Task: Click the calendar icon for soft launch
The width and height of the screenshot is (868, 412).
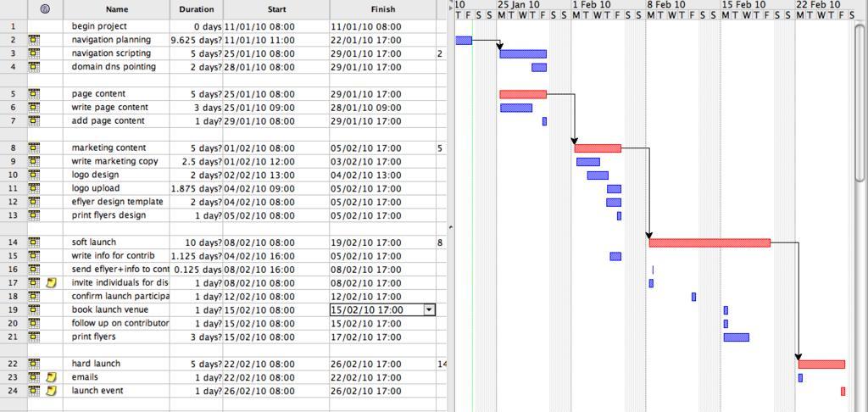Action: coord(34,242)
